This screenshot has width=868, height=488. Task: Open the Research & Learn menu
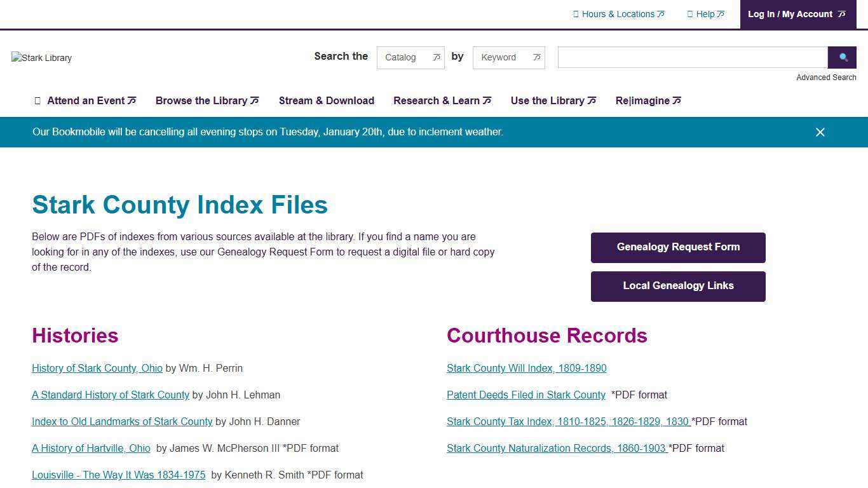(x=437, y=100)
